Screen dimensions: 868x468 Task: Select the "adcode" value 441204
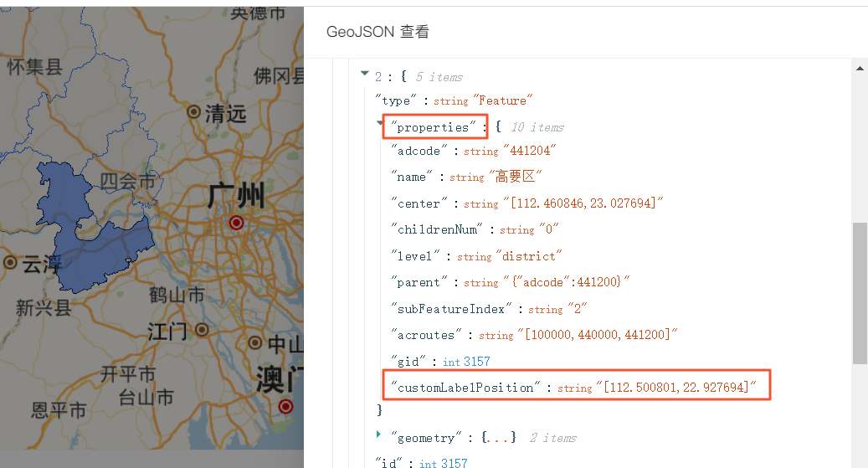pos(530,151)
